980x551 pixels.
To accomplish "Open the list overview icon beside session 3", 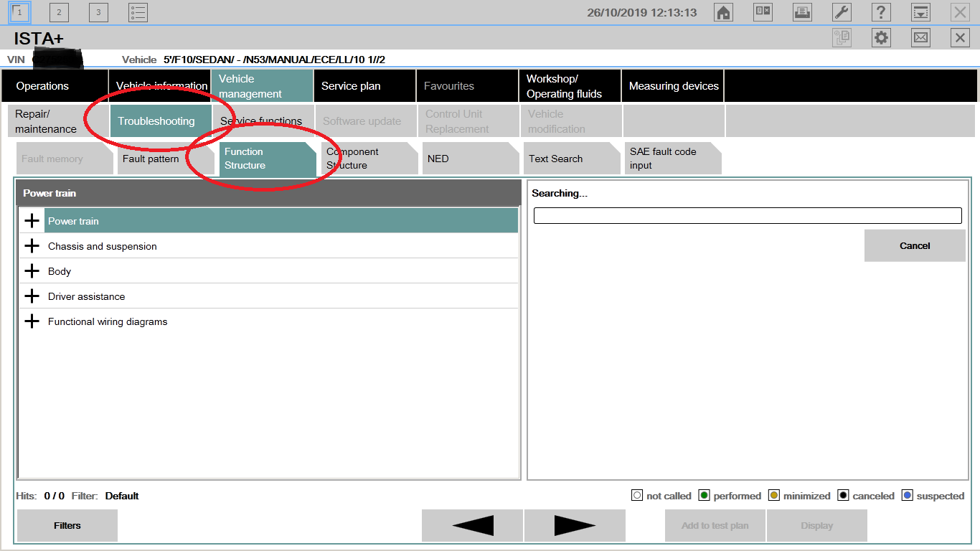I will pyautogui.click(x=138, y=12).
